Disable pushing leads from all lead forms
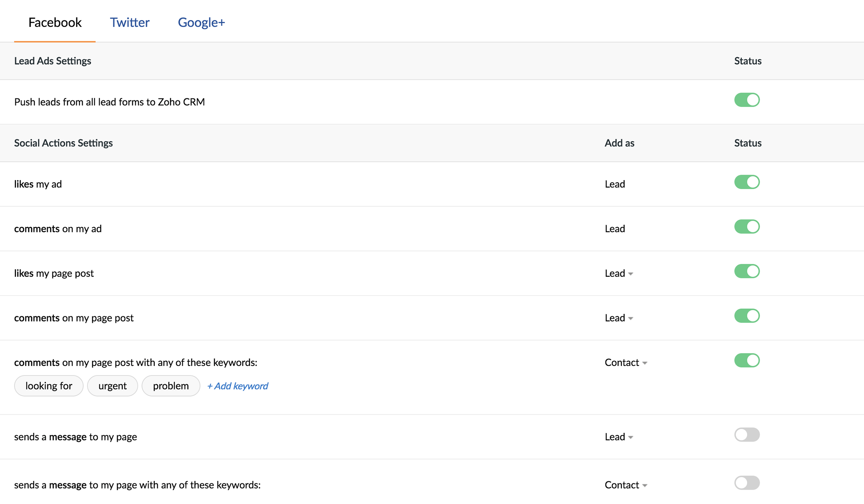The height and width of the screenshot is (504, 864). (747, 100)
